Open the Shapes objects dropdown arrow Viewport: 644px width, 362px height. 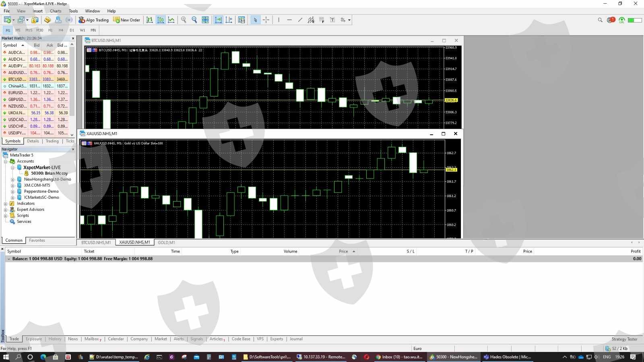(x=349, y=20)
